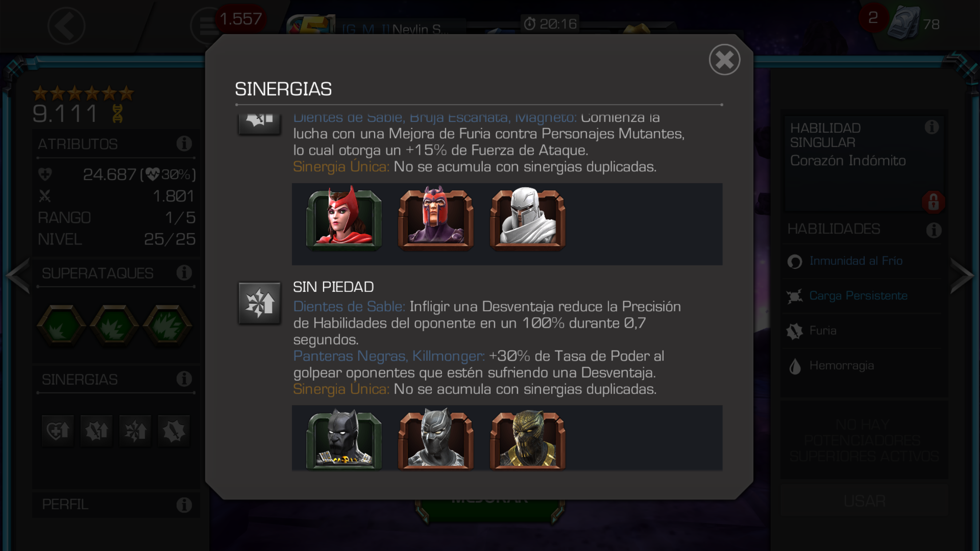Open info for Perfil section

(184, 504)
